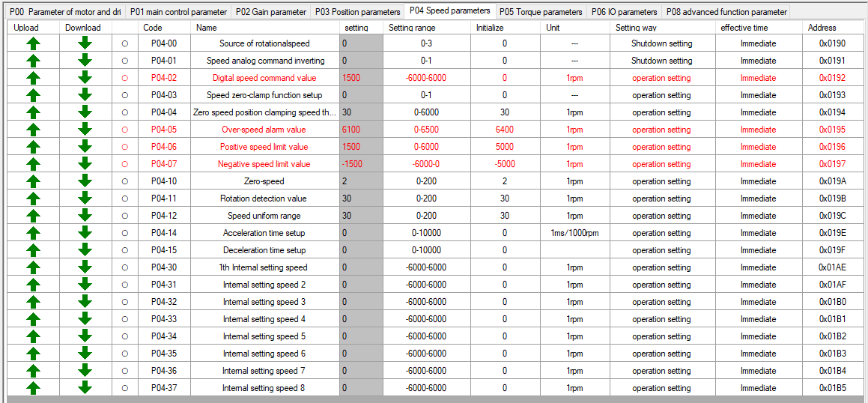Click the Download column header
This screenshot has height=403, width=868.
click(85, 27)
